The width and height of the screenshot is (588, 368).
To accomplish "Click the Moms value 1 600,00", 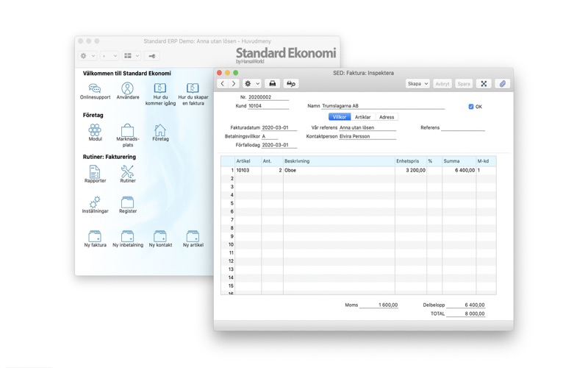I will click(x=379, y=305).
